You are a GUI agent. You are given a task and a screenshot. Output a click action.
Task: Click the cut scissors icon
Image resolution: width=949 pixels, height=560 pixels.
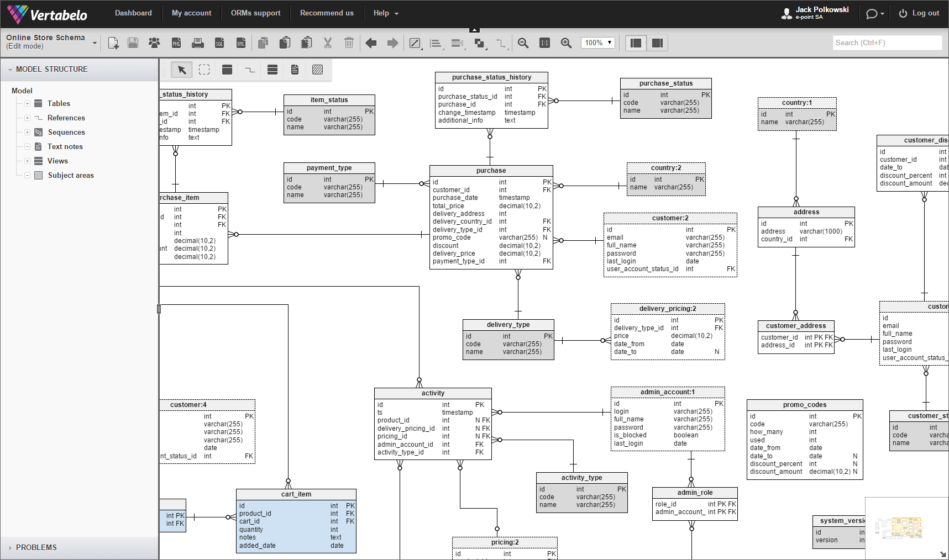coord(328,43)
